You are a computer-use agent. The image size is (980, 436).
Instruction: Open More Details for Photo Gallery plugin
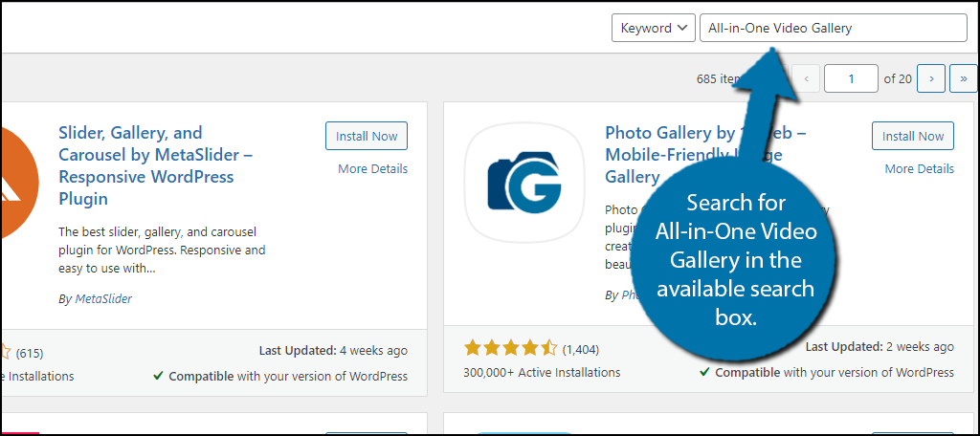coord(920,168)
